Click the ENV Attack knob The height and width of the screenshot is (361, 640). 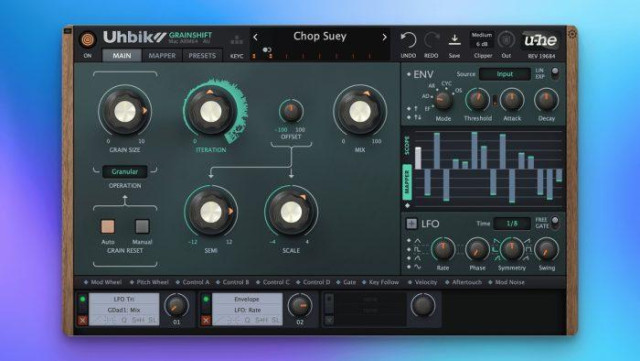click(512, 100)
